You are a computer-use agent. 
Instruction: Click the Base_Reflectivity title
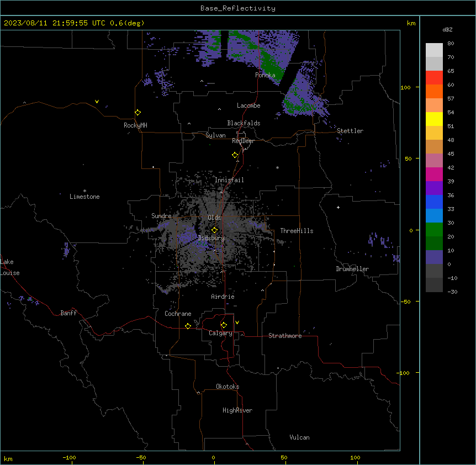click(x=238, y=8)
